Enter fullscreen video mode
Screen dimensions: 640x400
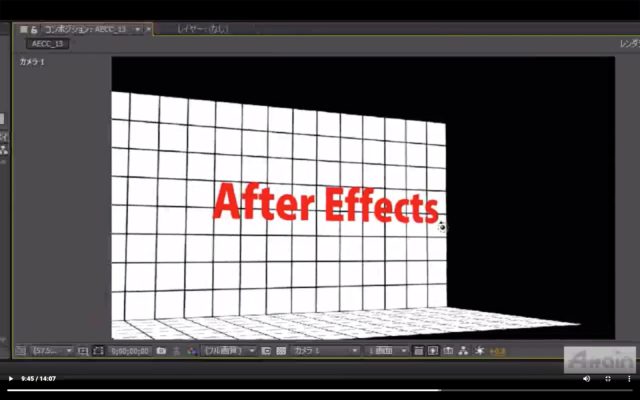[608, 379]
